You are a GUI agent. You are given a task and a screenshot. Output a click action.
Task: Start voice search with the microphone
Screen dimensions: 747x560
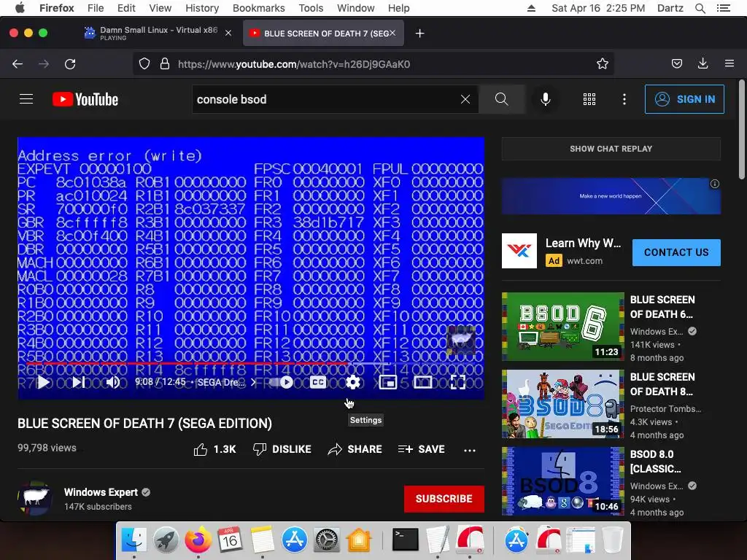point(546,99)
